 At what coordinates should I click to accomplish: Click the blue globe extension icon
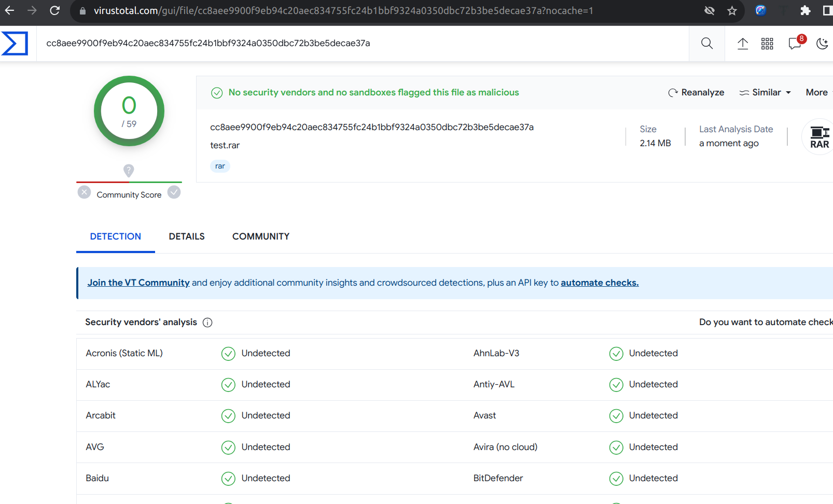pos(760,10)
